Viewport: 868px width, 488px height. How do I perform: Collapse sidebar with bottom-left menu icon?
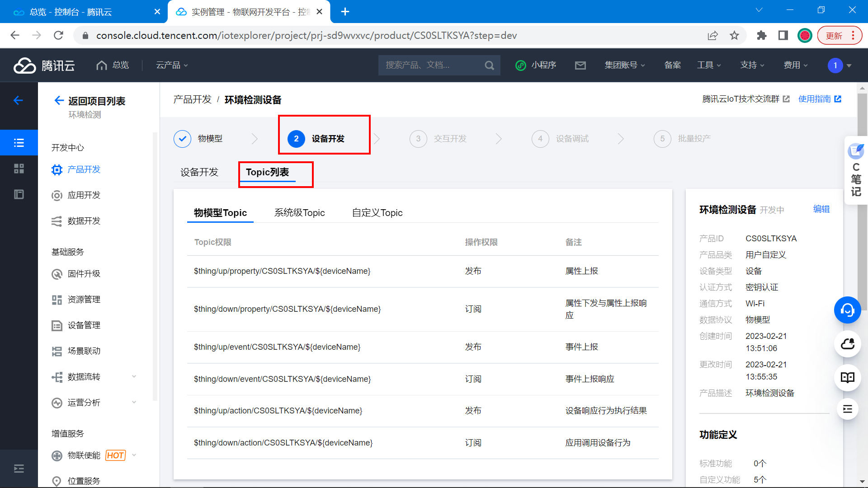click(x=19, y=469)
